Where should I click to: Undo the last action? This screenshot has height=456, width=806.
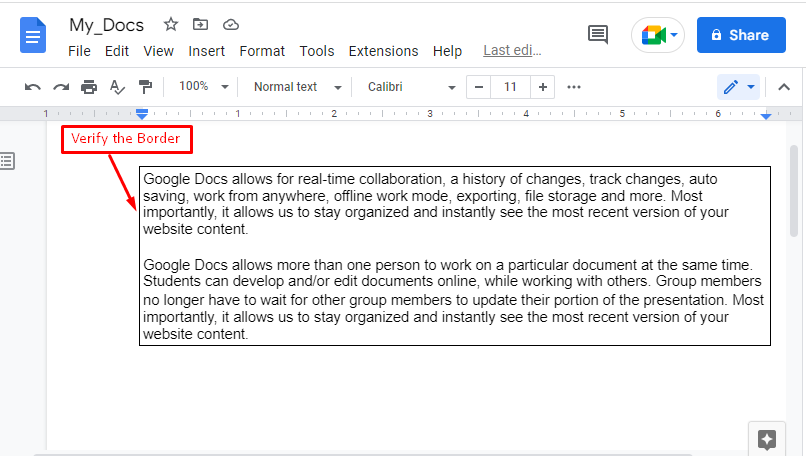point(32,87)
